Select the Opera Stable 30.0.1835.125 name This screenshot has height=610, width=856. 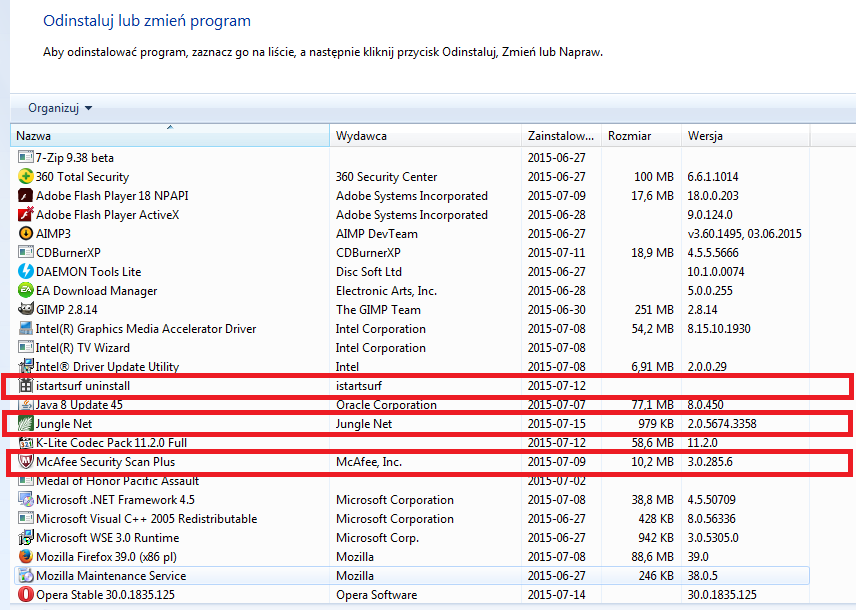[105, 595]
